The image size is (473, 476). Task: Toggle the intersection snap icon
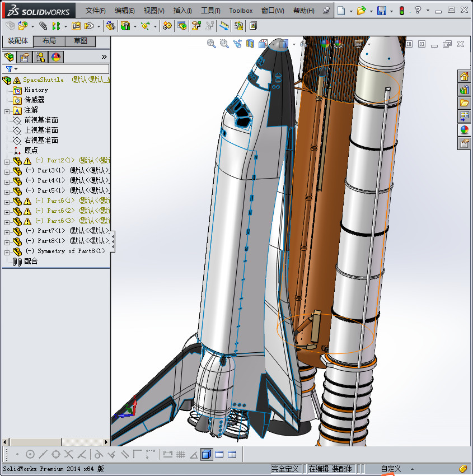[68, 455]
